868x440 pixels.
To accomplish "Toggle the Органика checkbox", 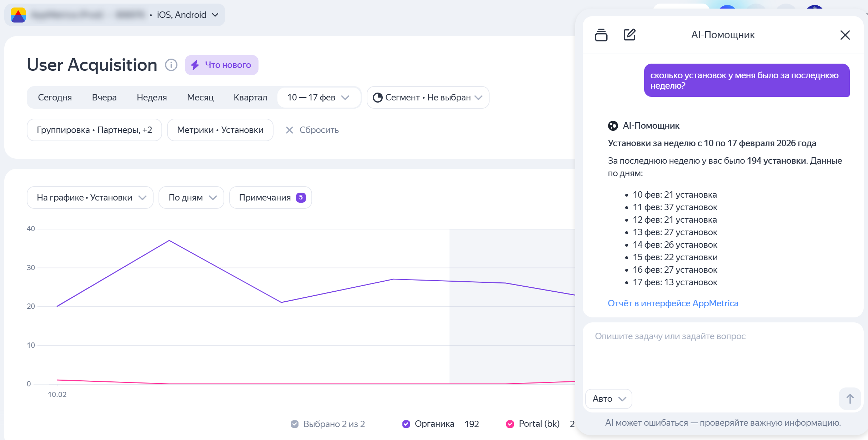I will tap(406, 424).
